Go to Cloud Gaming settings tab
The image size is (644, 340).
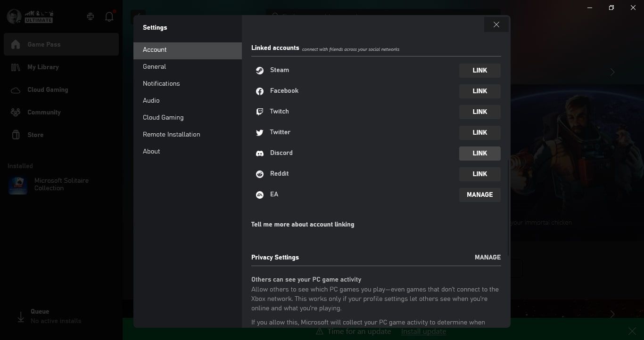tap(188, 118)
